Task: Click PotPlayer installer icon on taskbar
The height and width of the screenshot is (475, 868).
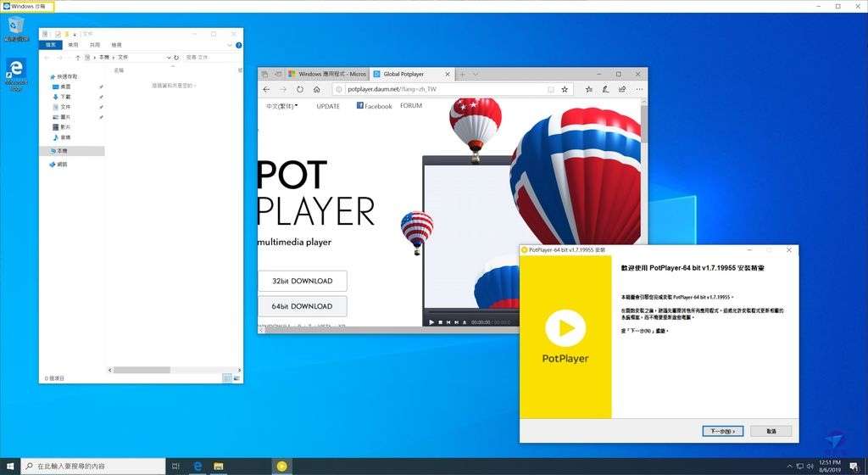Action: tap(281, 467)
